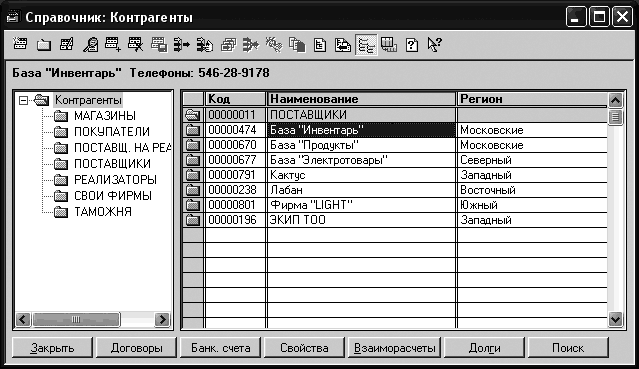Click the tree pane scroll right arrow
The width and height of the screenshot is (639, 369).
click(163, 319)
